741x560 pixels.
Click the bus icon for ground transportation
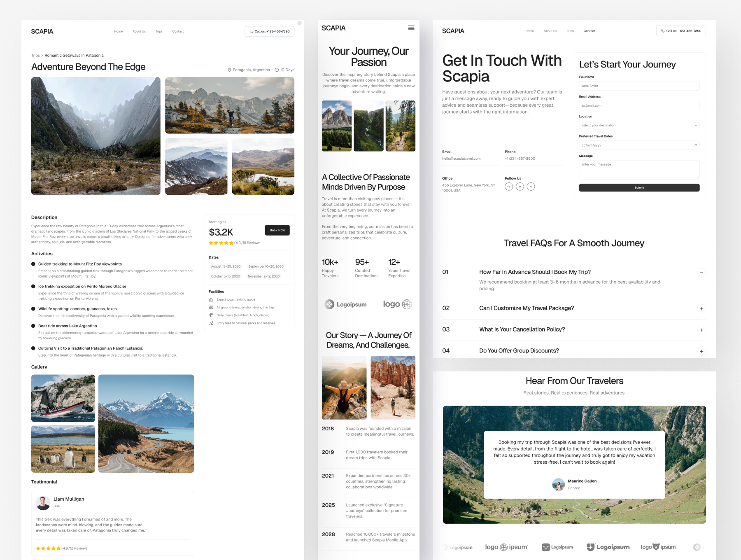[x=211, y=308]
